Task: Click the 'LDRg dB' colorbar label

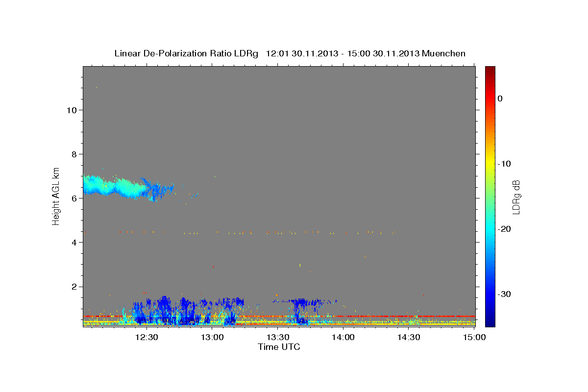Action: tap(515, 196)
